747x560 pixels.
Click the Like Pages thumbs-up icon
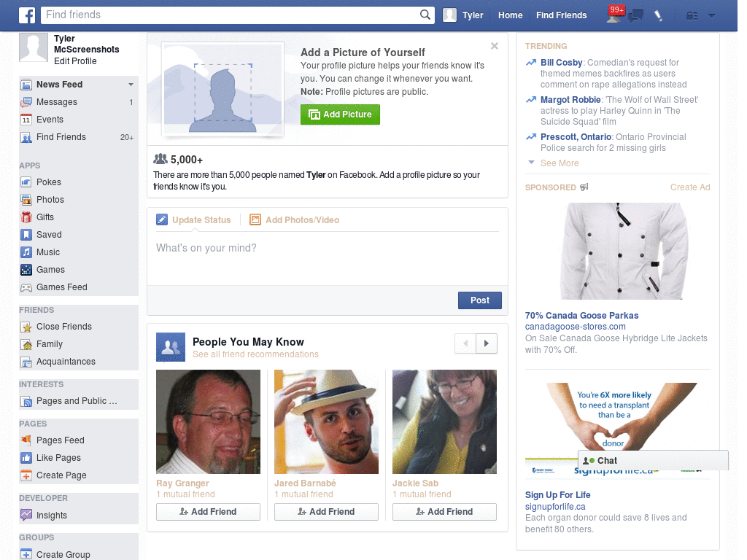[26, 458]
